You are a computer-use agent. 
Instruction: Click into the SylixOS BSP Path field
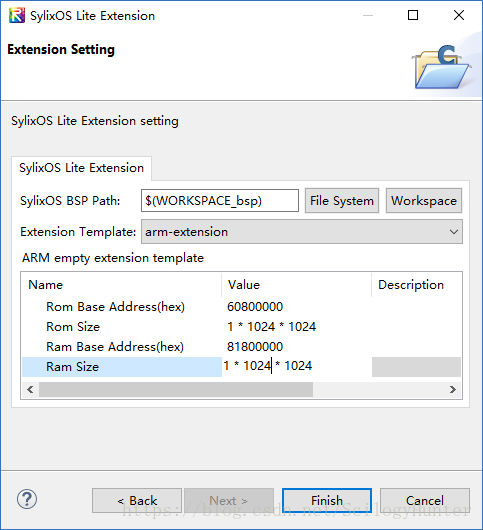[220, 201]
